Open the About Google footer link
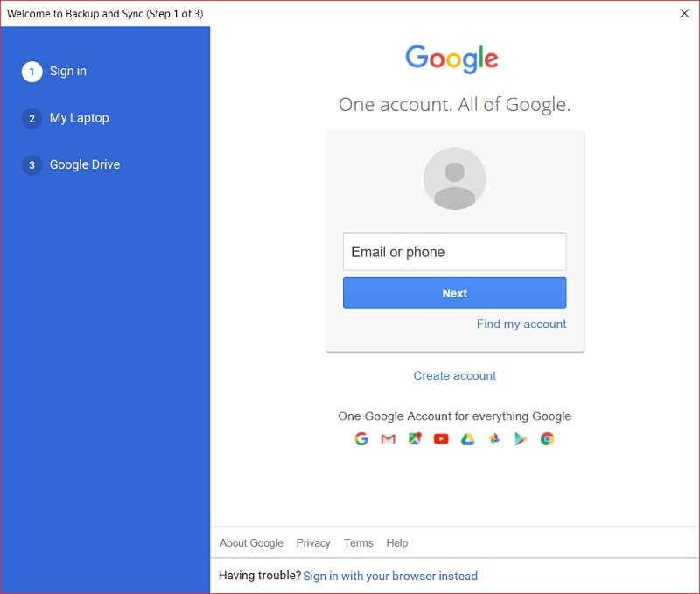700x594 pixels. (251, 542)
